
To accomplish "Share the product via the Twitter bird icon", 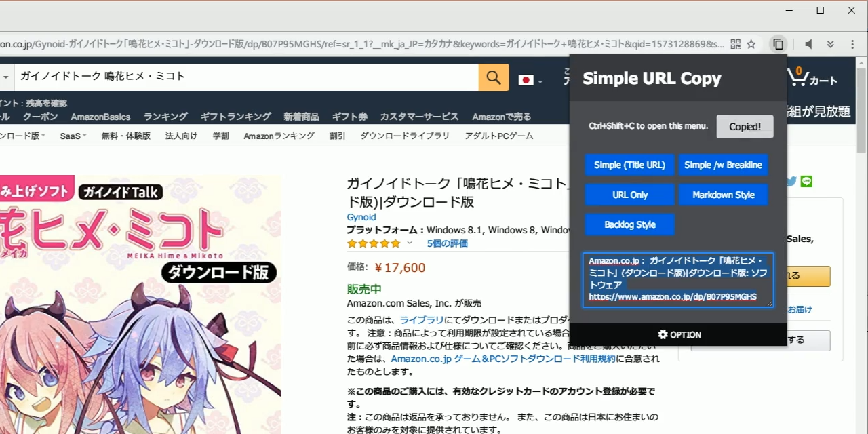I will point(791,181).
